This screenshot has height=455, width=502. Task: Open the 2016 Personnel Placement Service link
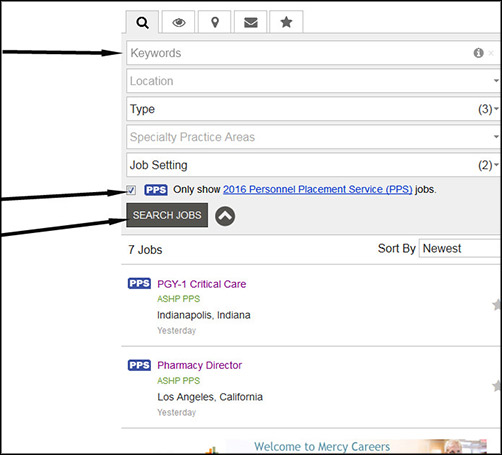click(318, 189)
